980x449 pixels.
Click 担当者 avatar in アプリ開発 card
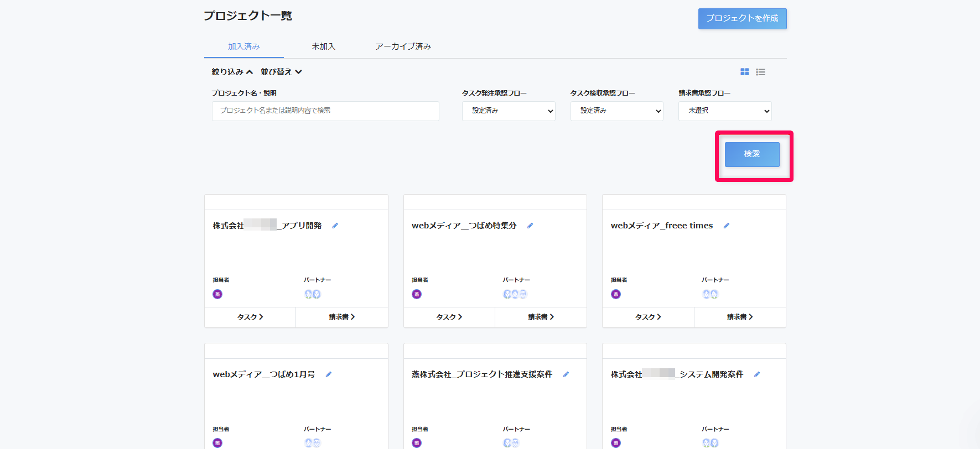coord(217,294)
